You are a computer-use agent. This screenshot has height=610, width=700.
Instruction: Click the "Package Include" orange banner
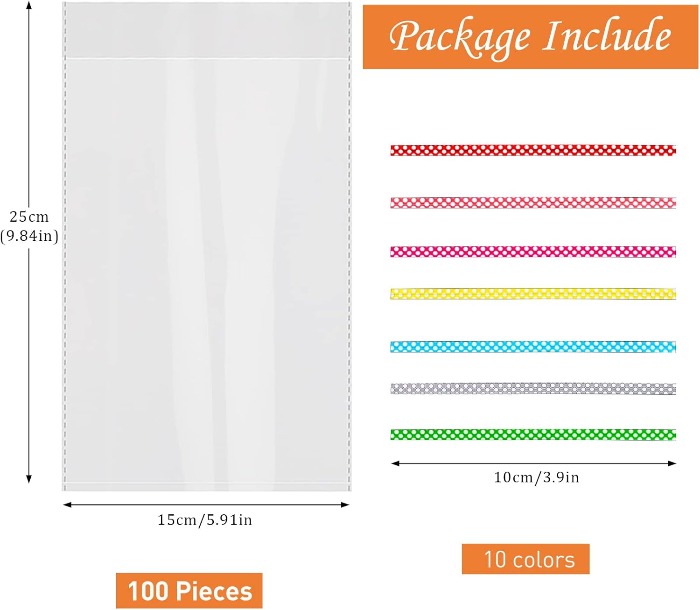[530, 37]
